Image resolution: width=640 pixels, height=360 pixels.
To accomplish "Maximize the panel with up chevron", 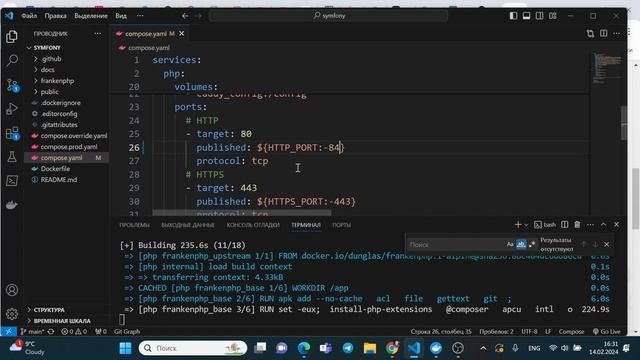I will pyautogui.click(x=603, y=224).
